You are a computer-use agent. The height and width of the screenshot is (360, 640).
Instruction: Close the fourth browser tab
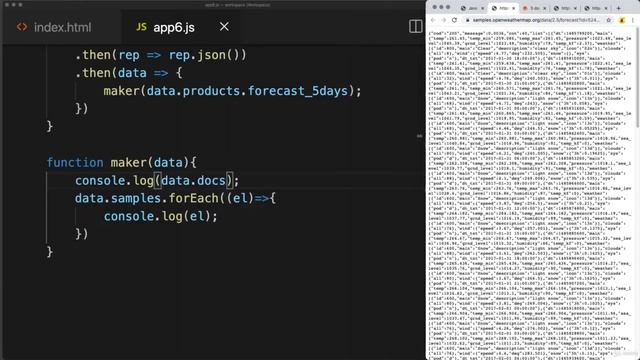tap(576, 8)
